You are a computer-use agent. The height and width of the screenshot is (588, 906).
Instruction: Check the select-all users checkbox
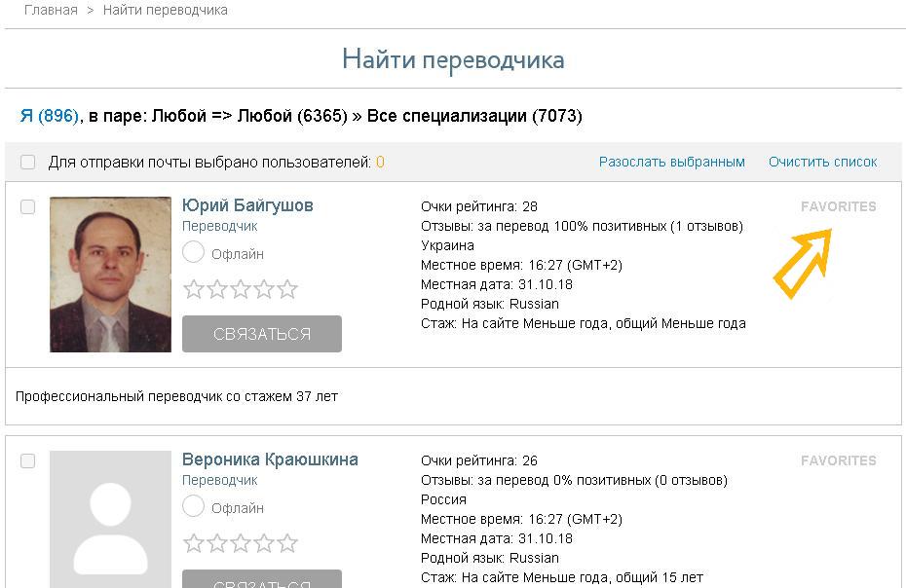(27, 163)
